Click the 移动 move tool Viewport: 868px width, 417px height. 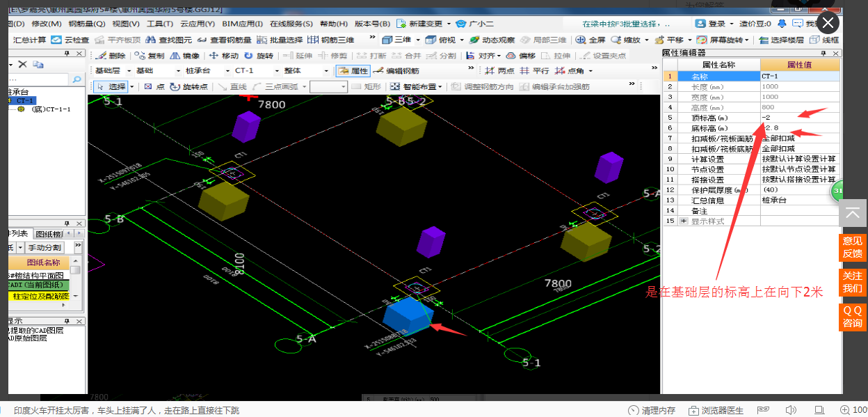click(x=223, y=55)
